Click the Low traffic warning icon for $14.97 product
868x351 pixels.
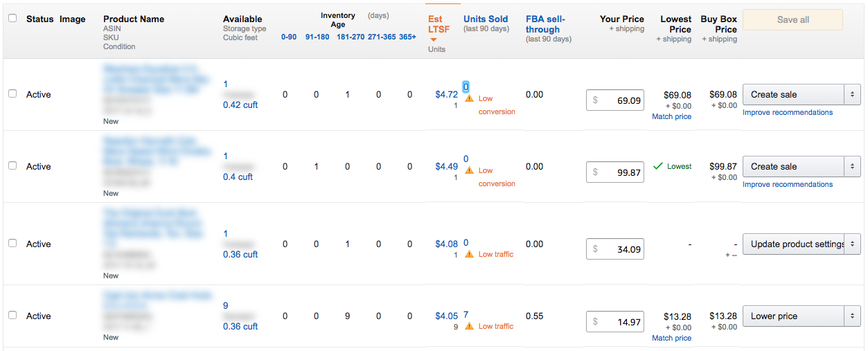(x=469, y=326)
